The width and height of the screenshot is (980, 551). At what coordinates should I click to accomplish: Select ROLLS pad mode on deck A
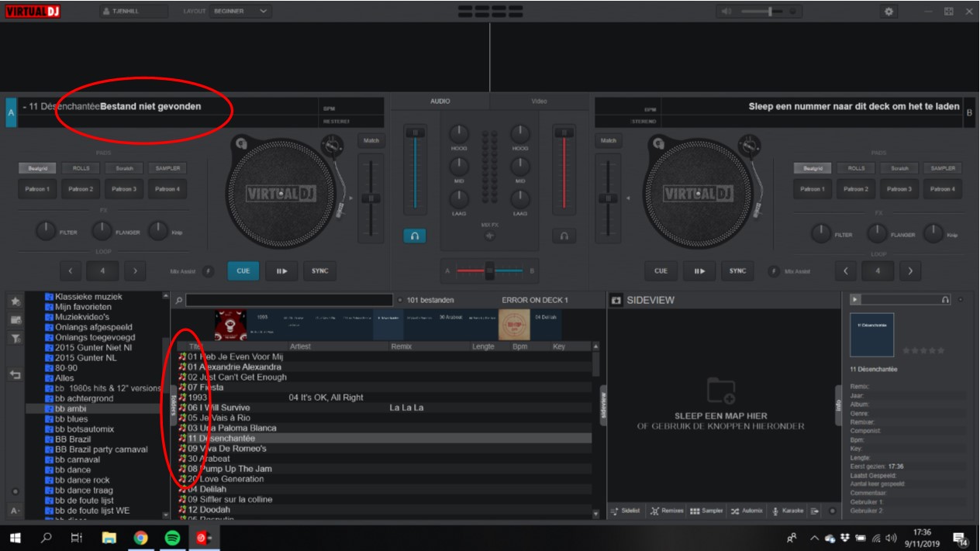(x=81, y=168)
